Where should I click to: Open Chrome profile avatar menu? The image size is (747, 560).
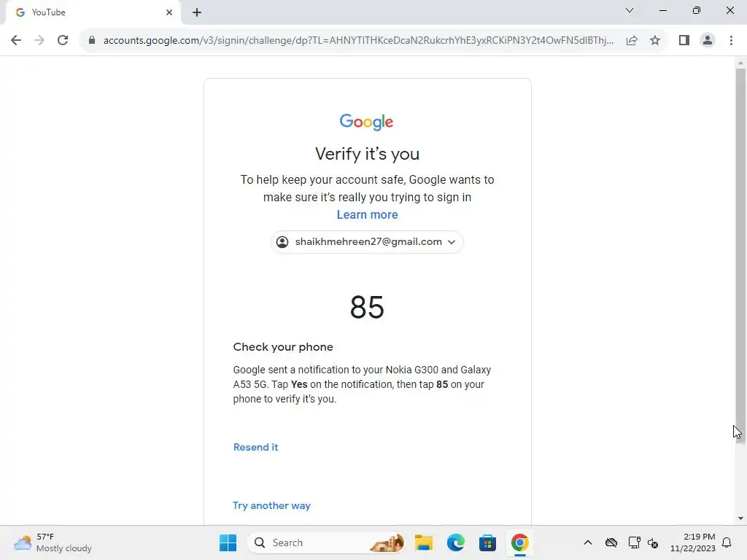click(708, 41)
